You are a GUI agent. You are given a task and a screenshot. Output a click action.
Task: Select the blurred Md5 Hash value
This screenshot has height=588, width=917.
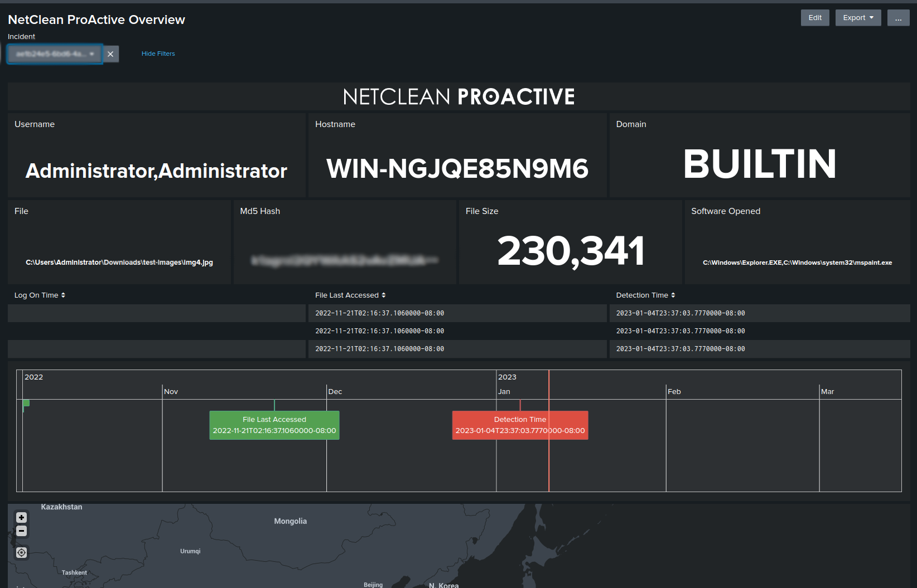pos(345,260)
